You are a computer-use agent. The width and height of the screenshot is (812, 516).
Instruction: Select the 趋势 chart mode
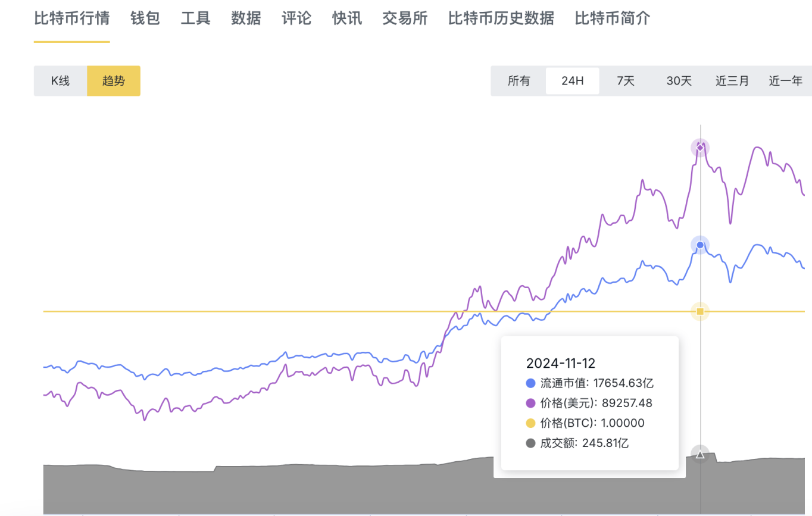(114, 81)
